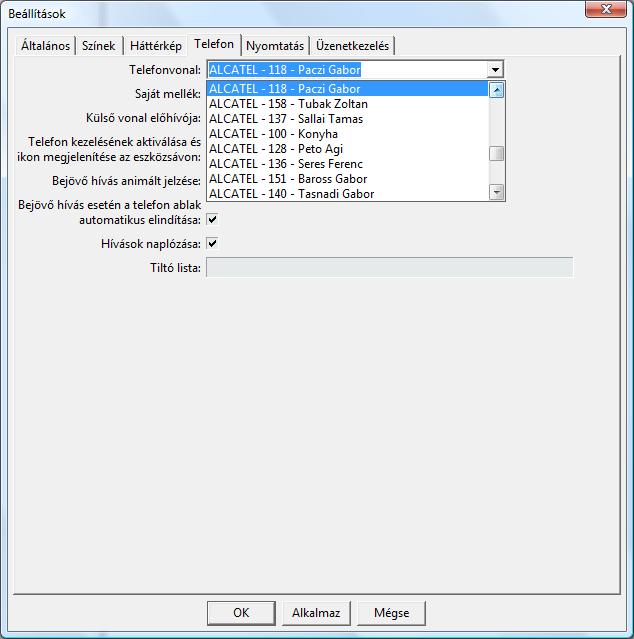This screenshot has height=639, width=634.
Task: Select ALCATEL - 128 - Peto Agi
Action: click(x=347, y=149)
